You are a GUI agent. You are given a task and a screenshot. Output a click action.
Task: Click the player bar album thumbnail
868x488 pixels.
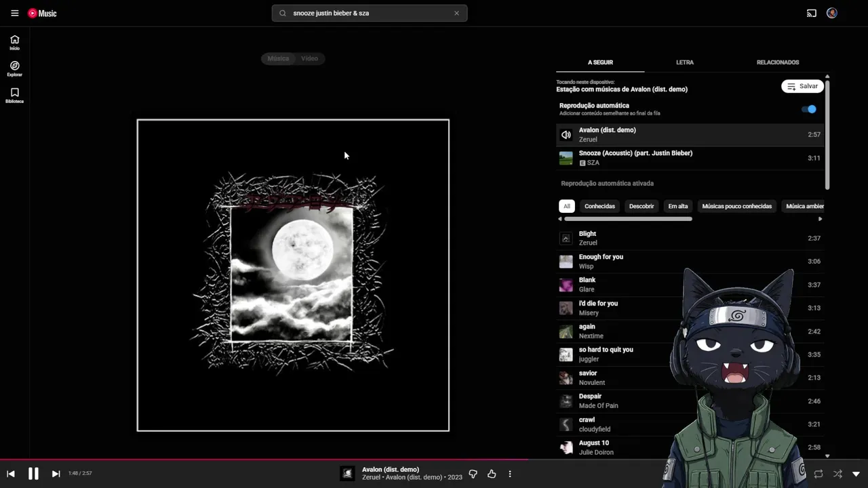[347, 474]
